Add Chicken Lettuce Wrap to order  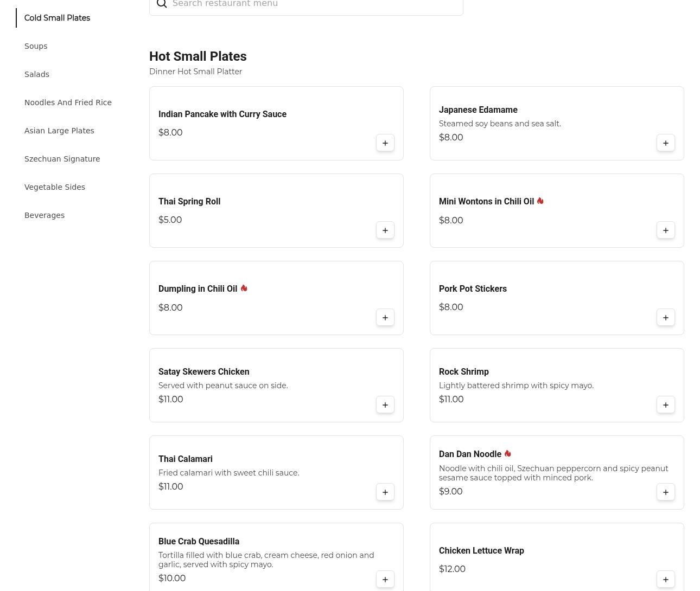666,580
